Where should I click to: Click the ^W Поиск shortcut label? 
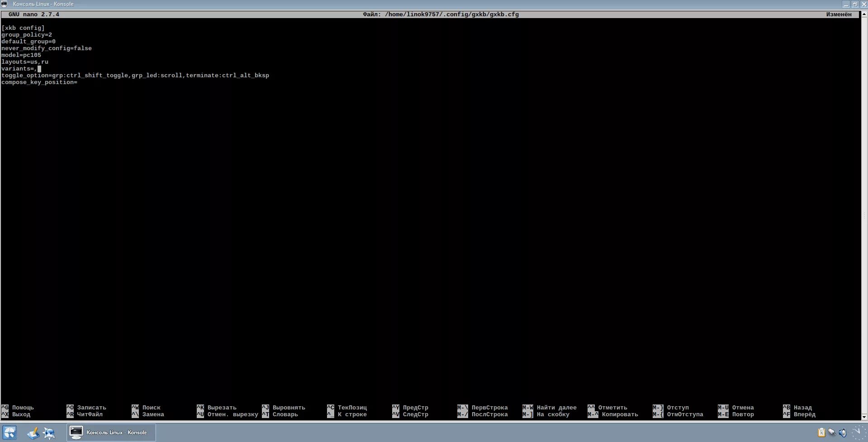coord(146,408)
